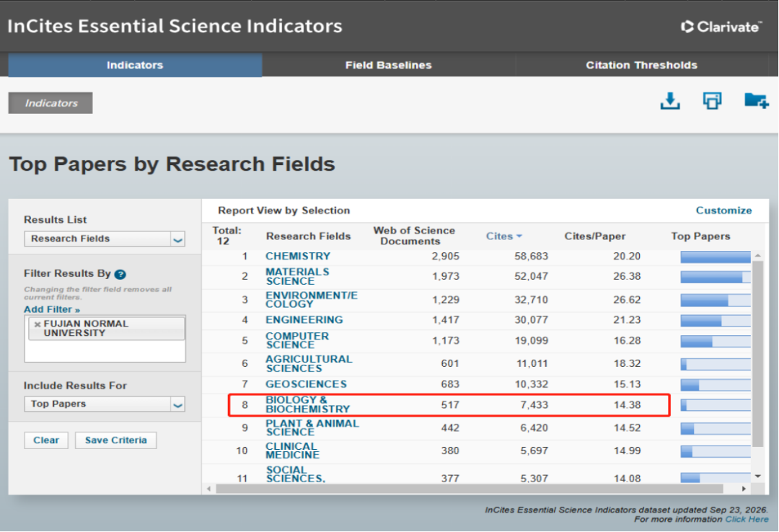
Task: Click the vertical scrollbar down arrow
Action: (757, 476)
